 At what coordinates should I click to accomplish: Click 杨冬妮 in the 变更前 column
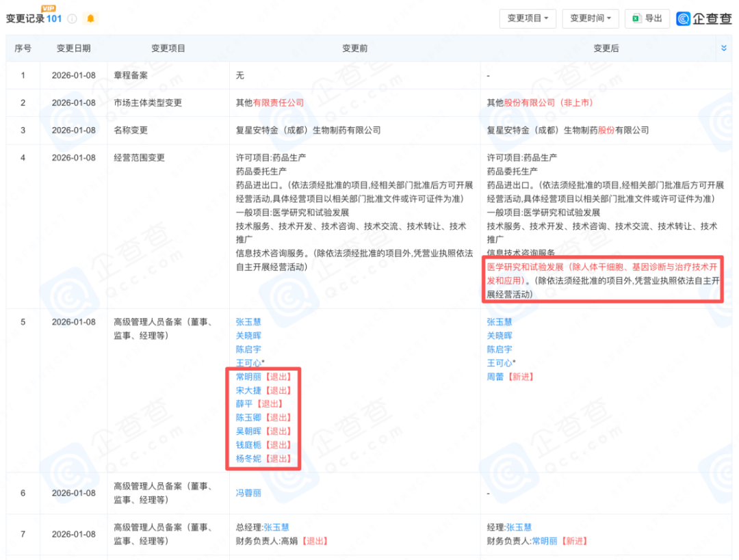248,459
